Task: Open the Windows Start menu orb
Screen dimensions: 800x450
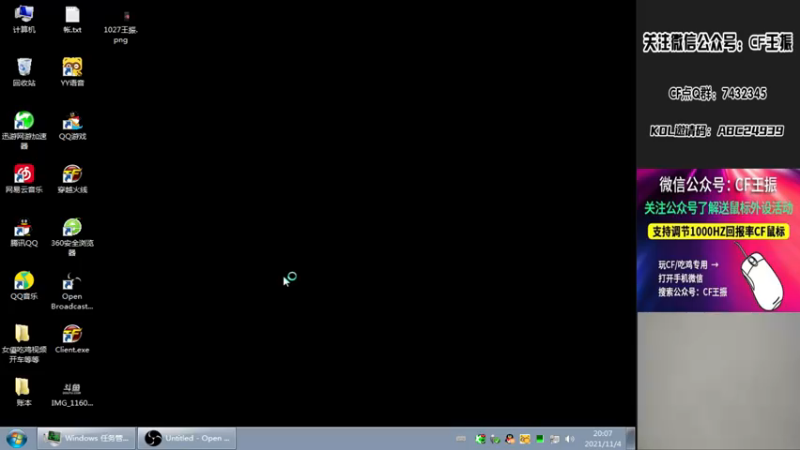Action: pyautogui.click(x=17, y=439)
